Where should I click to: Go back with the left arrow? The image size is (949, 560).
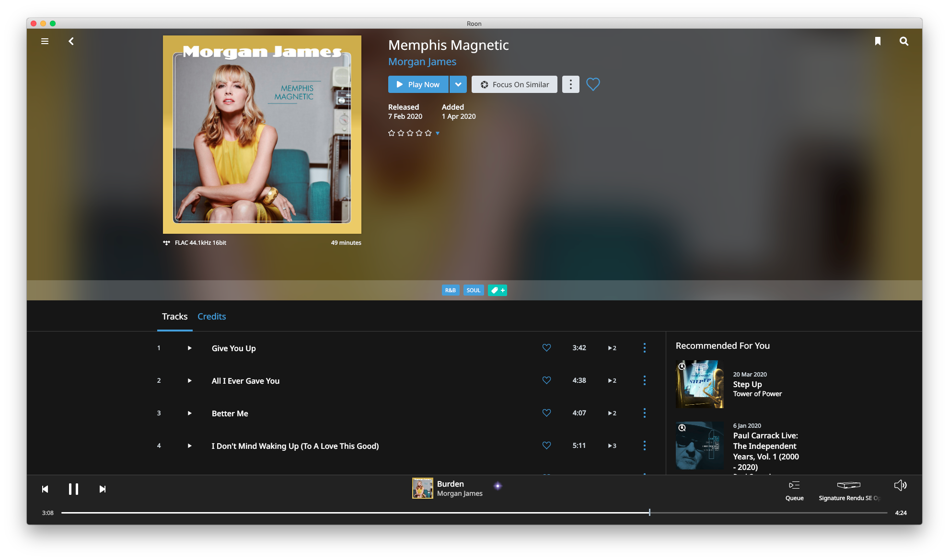(x=71, y=41)
